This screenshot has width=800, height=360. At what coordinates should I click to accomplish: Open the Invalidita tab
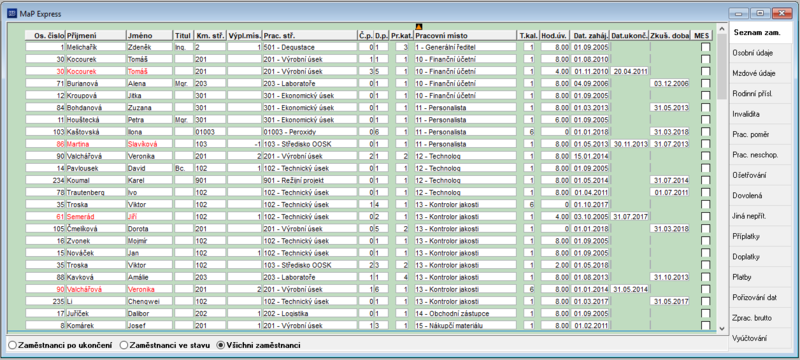(761, 114)
